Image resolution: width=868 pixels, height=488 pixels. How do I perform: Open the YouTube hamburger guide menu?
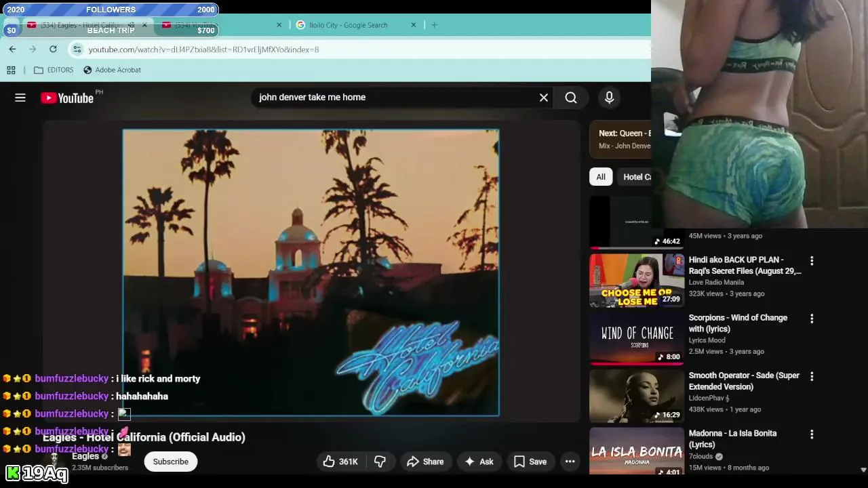coord(20,98)
